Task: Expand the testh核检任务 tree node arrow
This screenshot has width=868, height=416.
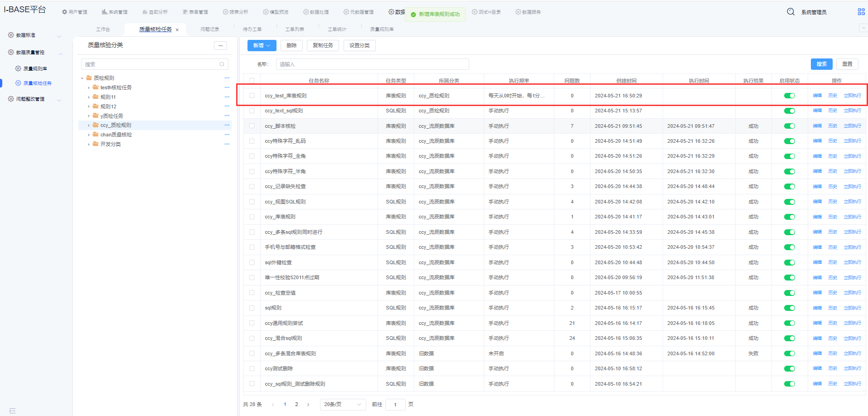Action: 89,87
